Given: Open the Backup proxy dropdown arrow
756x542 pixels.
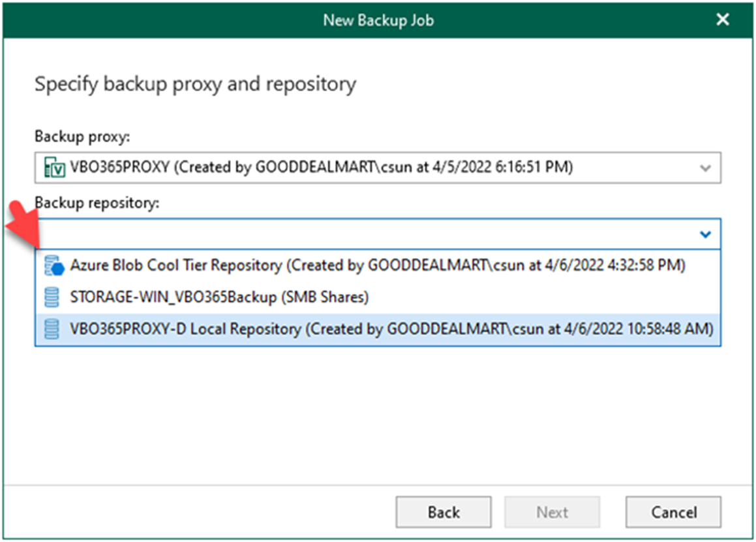Looking at the screenshot, I should [705, 168].
